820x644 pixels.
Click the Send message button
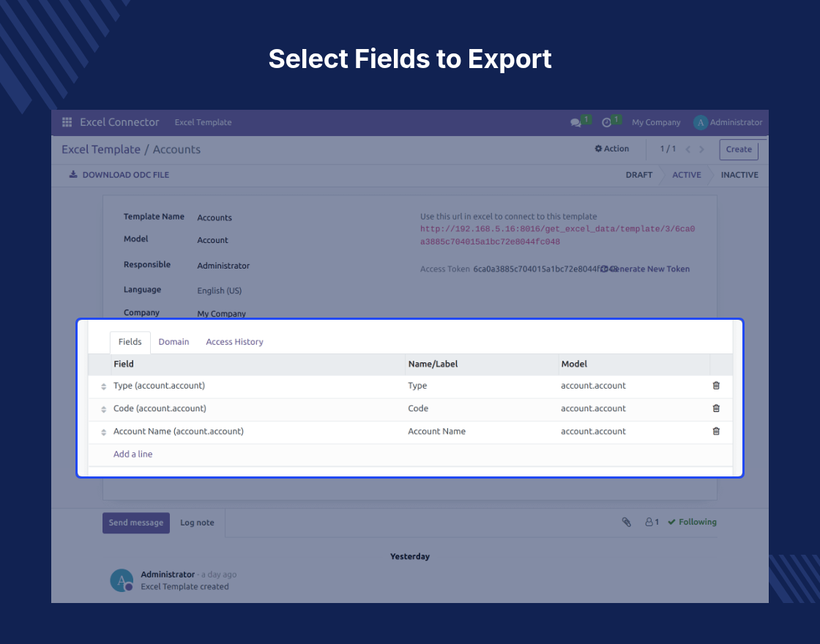[136, 523]
